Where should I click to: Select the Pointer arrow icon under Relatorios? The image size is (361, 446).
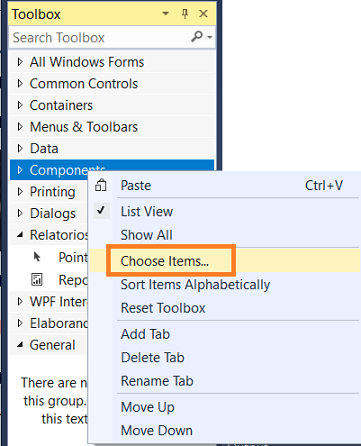(x=37, y=257)
